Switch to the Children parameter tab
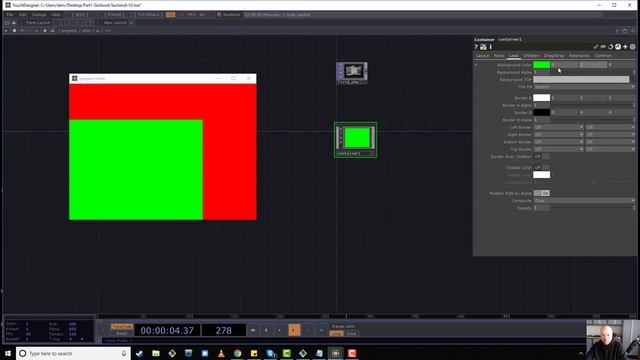Screen dimensions: 640x360 [531, 56]
